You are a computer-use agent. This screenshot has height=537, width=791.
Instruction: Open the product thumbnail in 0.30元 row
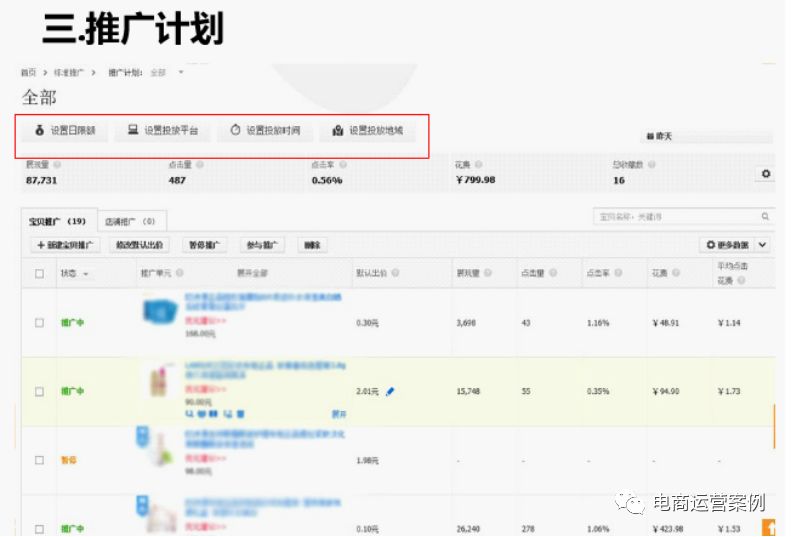click(x=160, y=311)
